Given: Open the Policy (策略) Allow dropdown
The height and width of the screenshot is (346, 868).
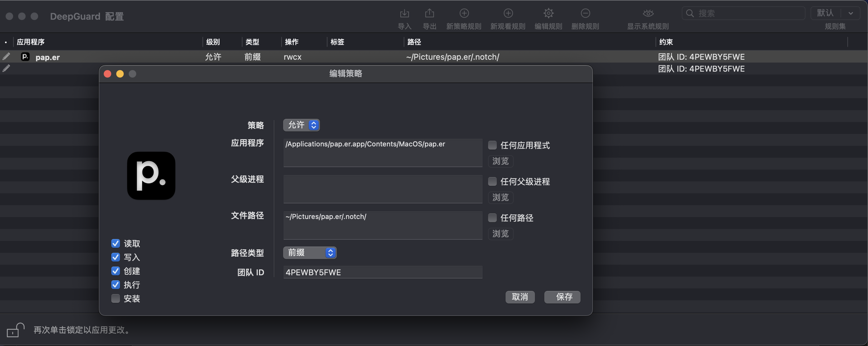Looking at the screenshot, I should tap(301, 125).
